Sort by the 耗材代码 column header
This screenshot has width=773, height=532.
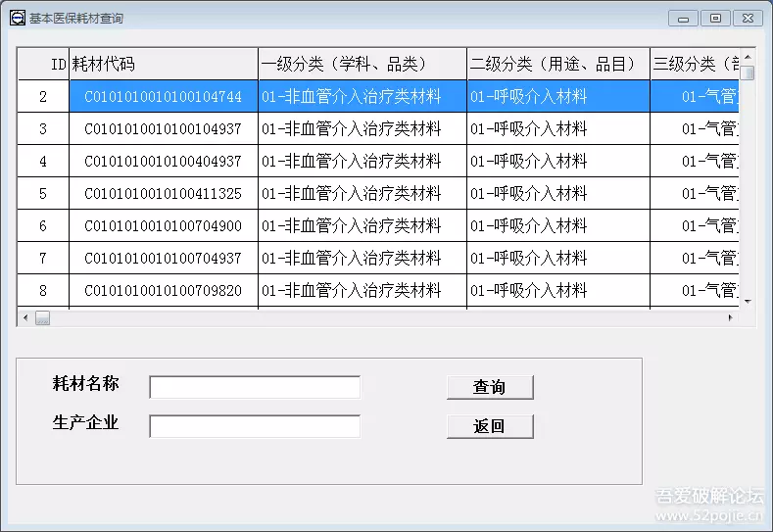pos(164,65)
